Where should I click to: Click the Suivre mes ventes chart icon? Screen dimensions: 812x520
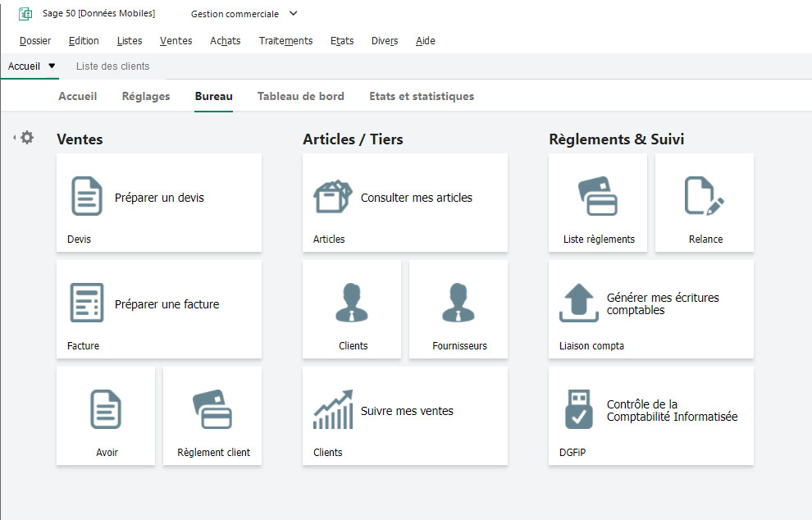[333, 409]
